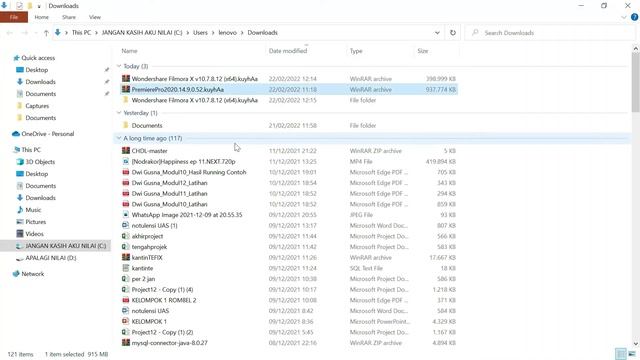
Task: Open the View ribbon tab
Action: (95, 17)
